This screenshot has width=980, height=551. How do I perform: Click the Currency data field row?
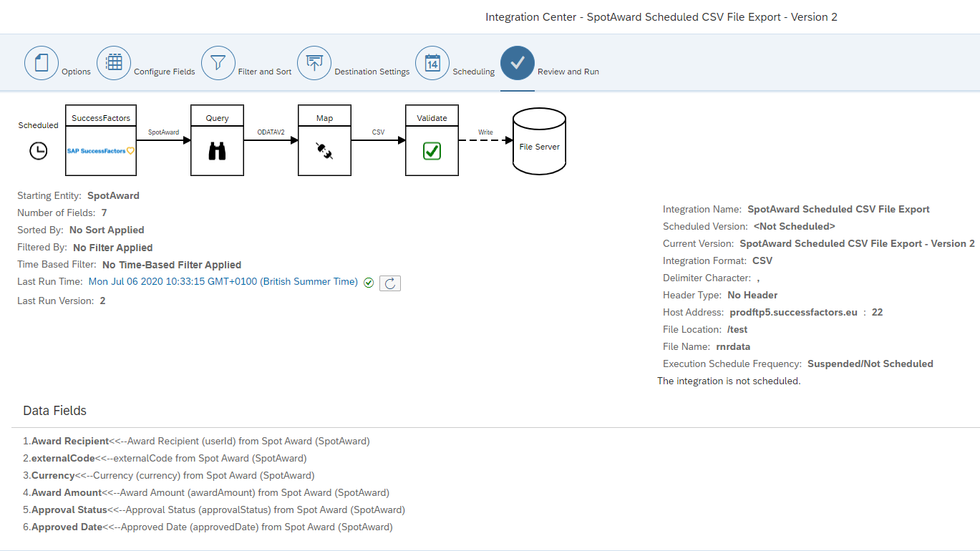[169, 475]
